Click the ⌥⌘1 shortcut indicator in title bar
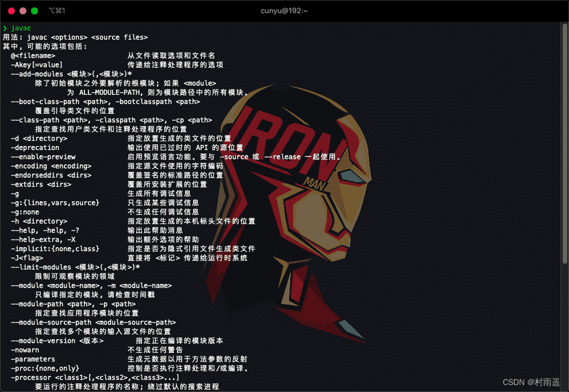Viewport: 569px width, 392px height. click(x=57, y=11)
